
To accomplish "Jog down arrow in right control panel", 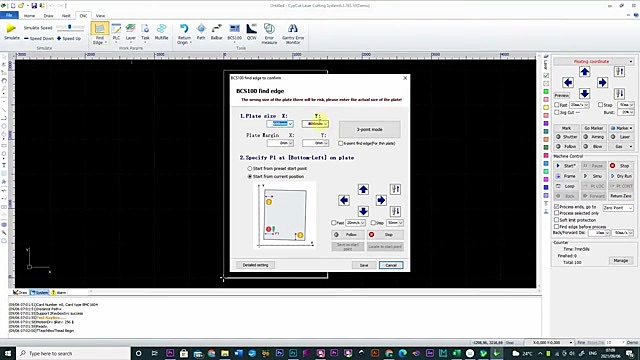I will coord(584,93).
